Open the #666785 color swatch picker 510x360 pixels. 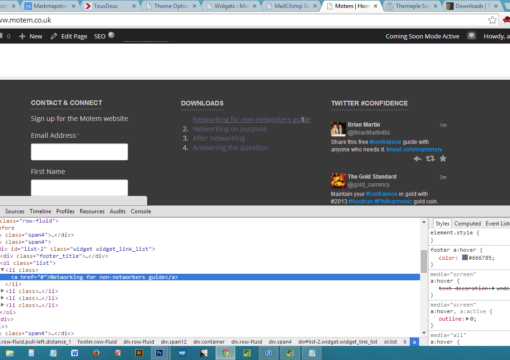pos(465,257)
